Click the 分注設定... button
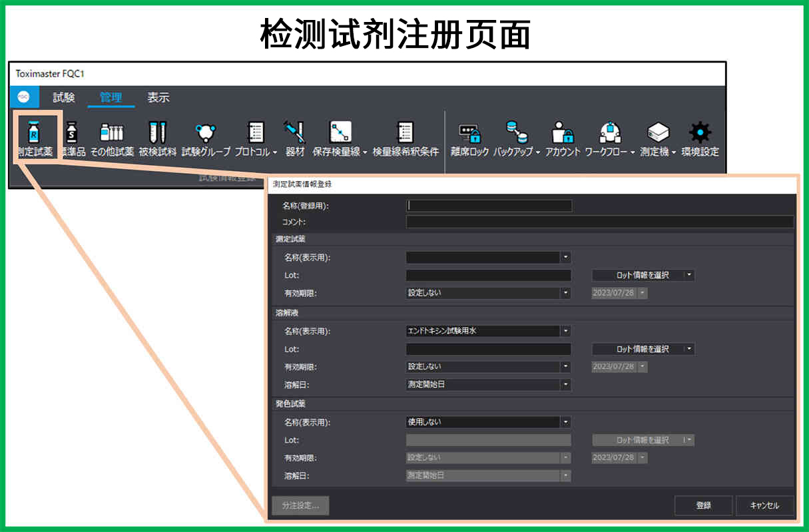 300,505
